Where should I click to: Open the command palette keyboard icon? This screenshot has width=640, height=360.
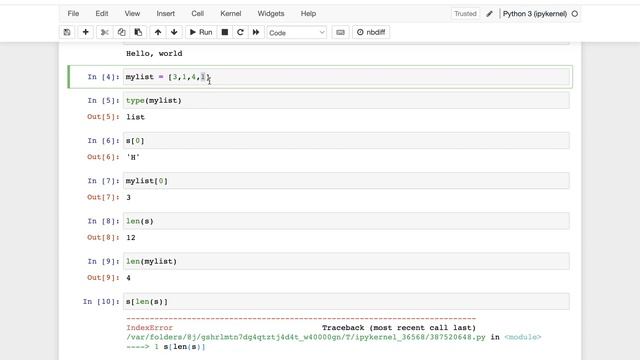click(340, 32)
